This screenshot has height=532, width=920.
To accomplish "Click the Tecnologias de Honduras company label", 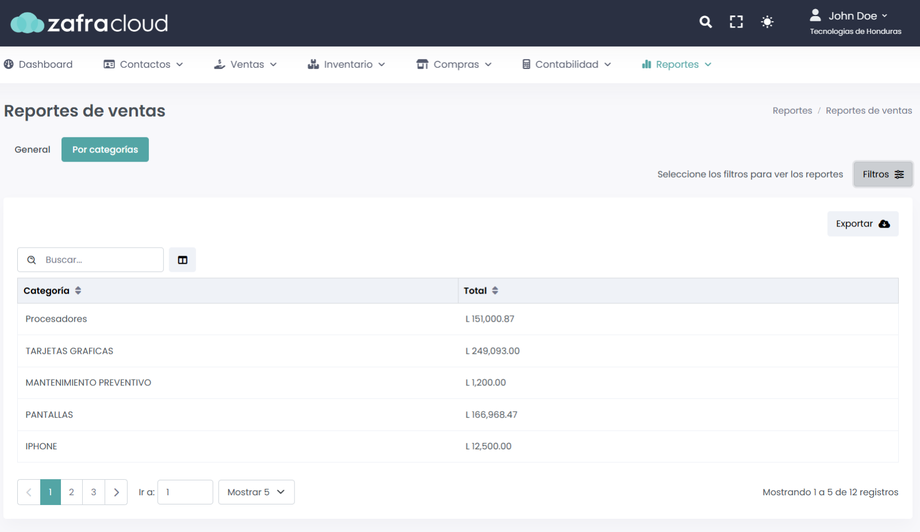I will (855, 32).
